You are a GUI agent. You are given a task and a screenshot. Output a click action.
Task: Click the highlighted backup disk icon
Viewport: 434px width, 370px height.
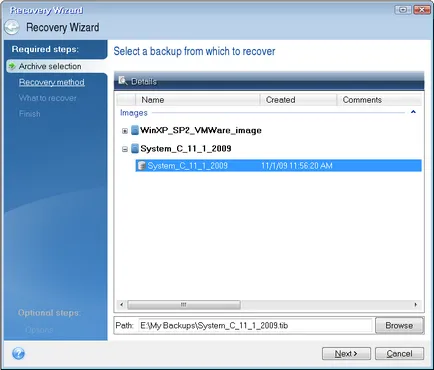142,166
